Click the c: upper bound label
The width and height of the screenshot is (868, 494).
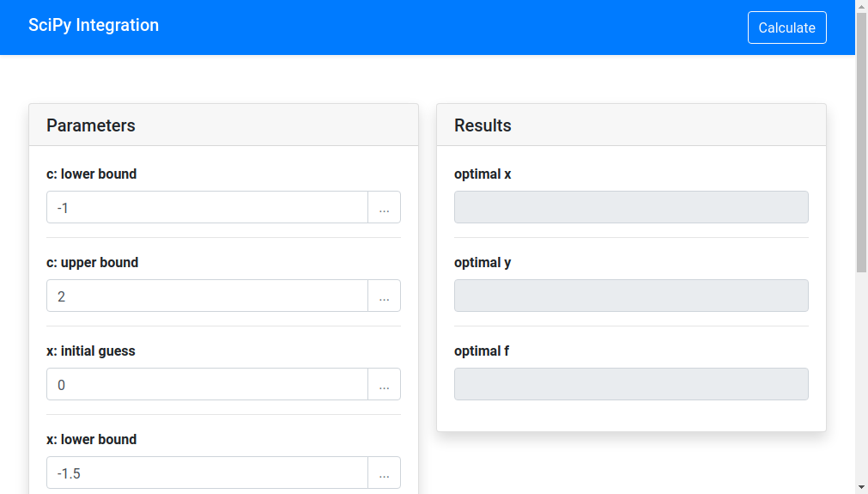click(92, 262)
